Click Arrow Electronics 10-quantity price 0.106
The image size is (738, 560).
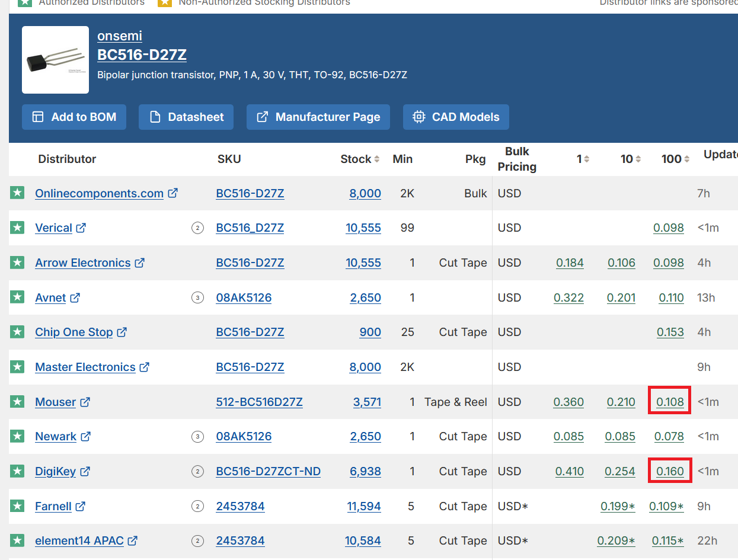(x=621, y=263)
